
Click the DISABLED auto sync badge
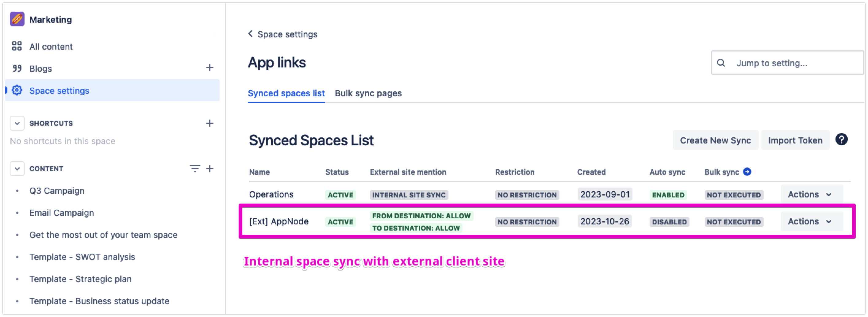point(669,222)
